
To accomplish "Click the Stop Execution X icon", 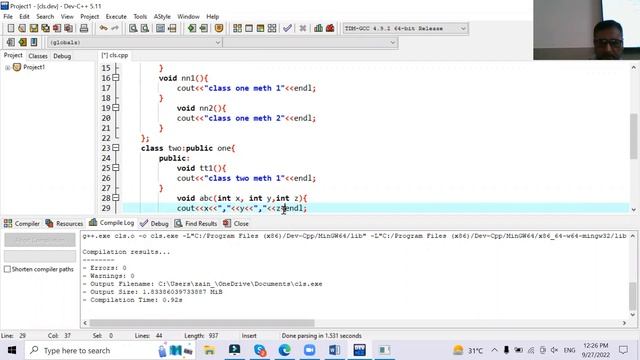I will click(302, 28).
